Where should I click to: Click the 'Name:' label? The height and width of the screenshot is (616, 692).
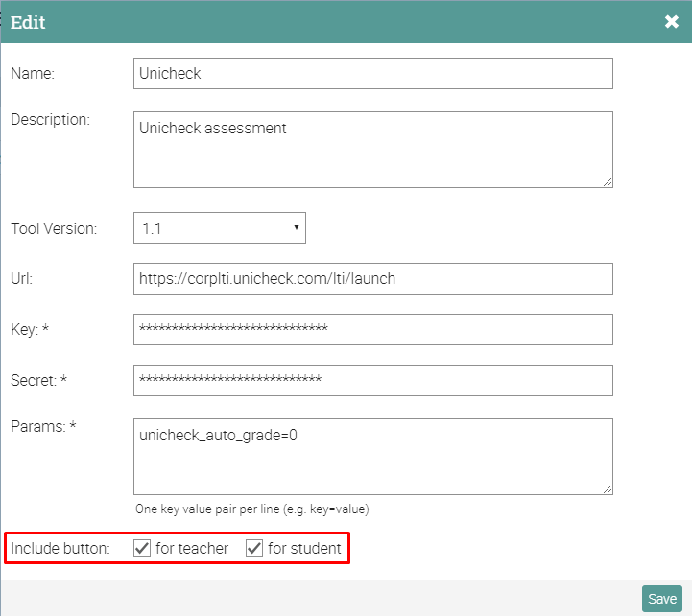[x=33, y=73]
